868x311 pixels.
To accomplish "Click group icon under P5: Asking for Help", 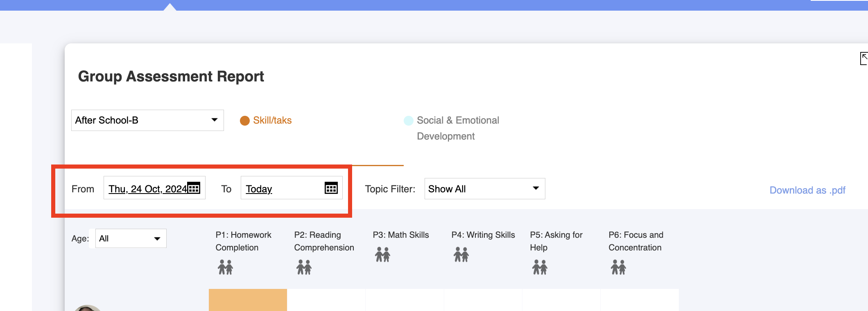I will (x=540, y=267).
